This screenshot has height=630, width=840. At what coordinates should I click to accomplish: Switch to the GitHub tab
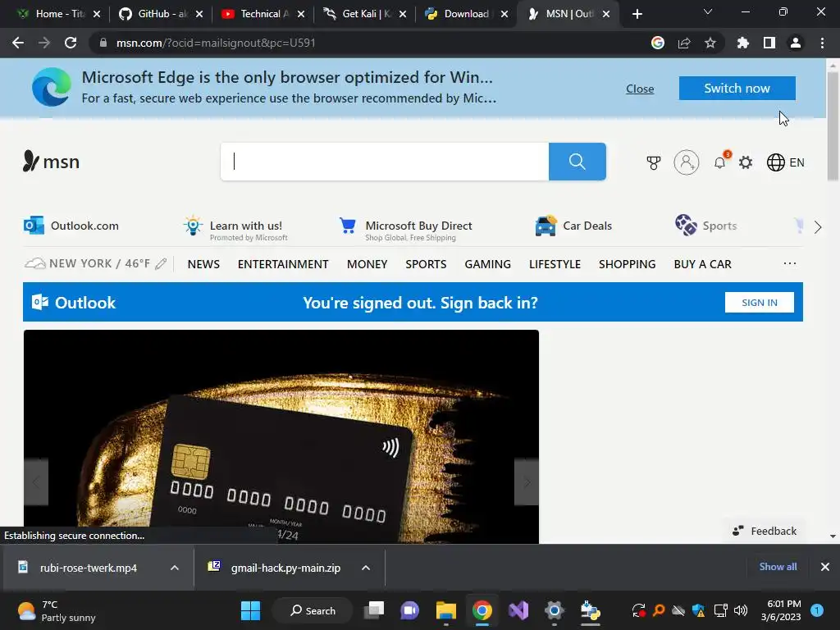(162, 14)
